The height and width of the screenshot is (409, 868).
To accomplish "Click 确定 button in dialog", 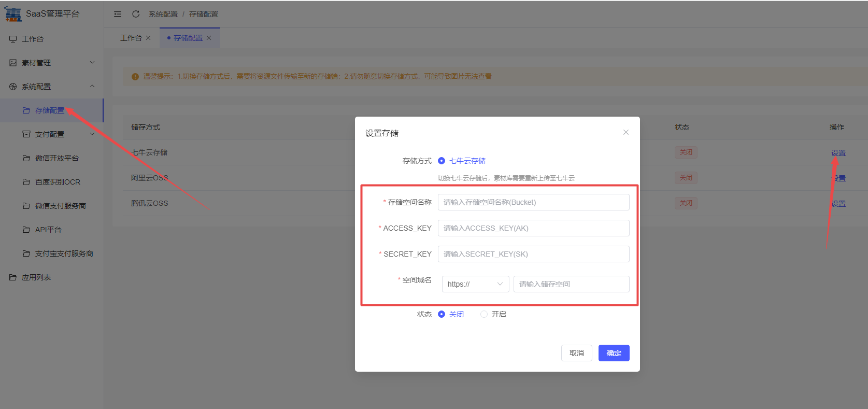I will point(614,353).
